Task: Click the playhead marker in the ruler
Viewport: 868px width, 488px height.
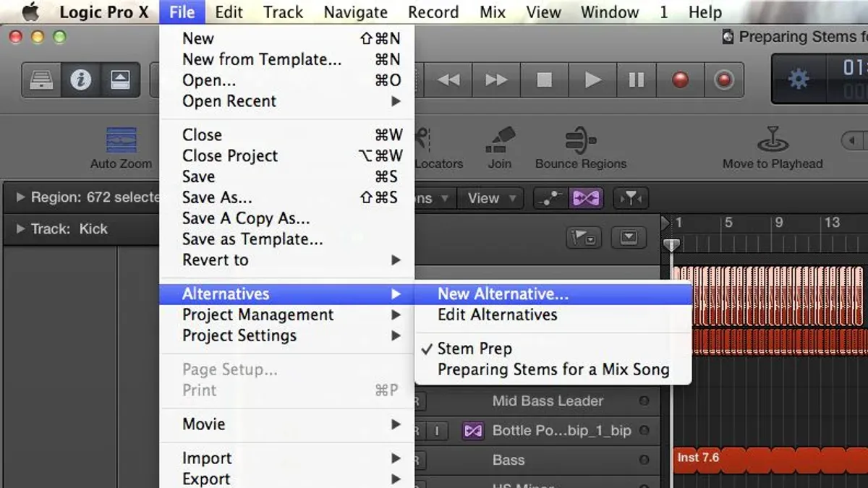Action: (672, 246)
